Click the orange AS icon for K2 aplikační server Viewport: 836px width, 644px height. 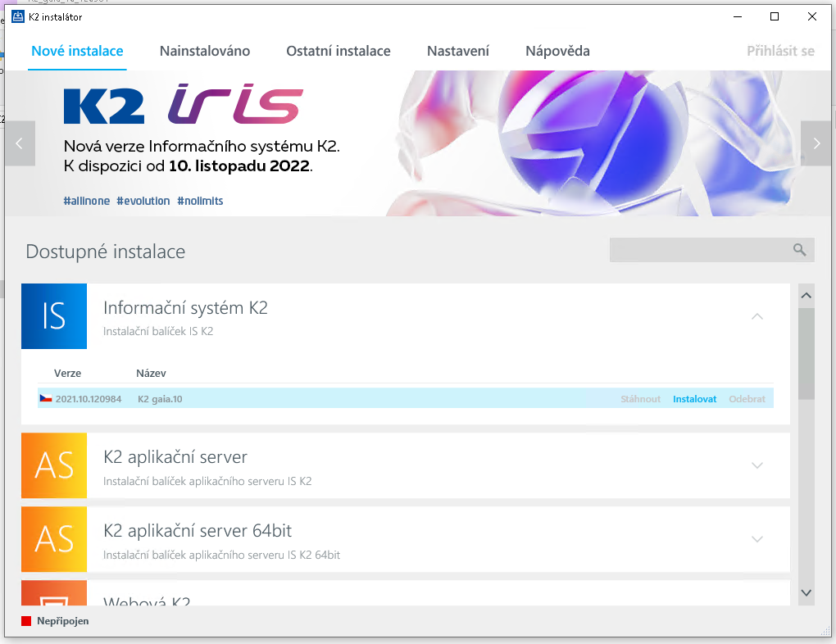(x=54, y=465)
